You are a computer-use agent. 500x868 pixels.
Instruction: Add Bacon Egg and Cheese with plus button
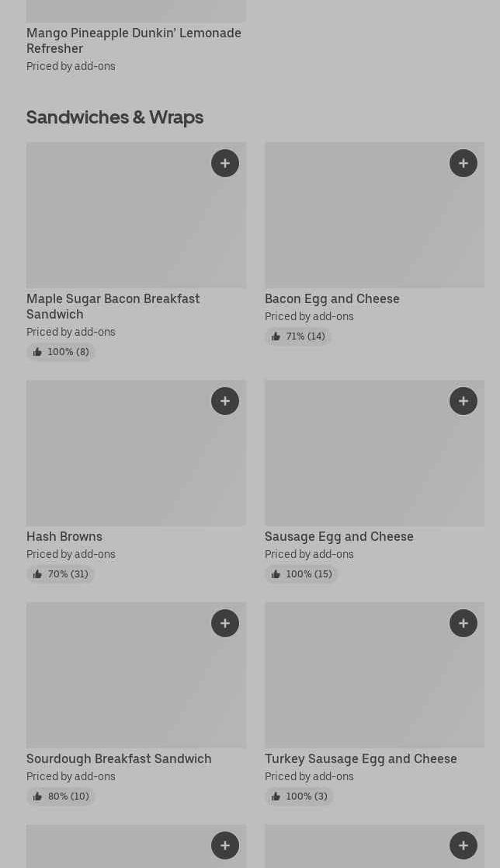[x=464, y=163]
